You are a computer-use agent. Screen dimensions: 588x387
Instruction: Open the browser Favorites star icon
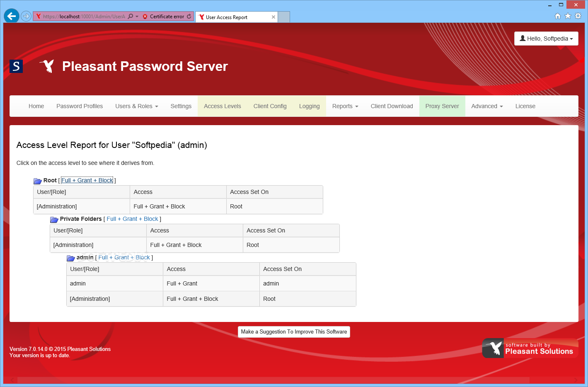pos(568,16)
